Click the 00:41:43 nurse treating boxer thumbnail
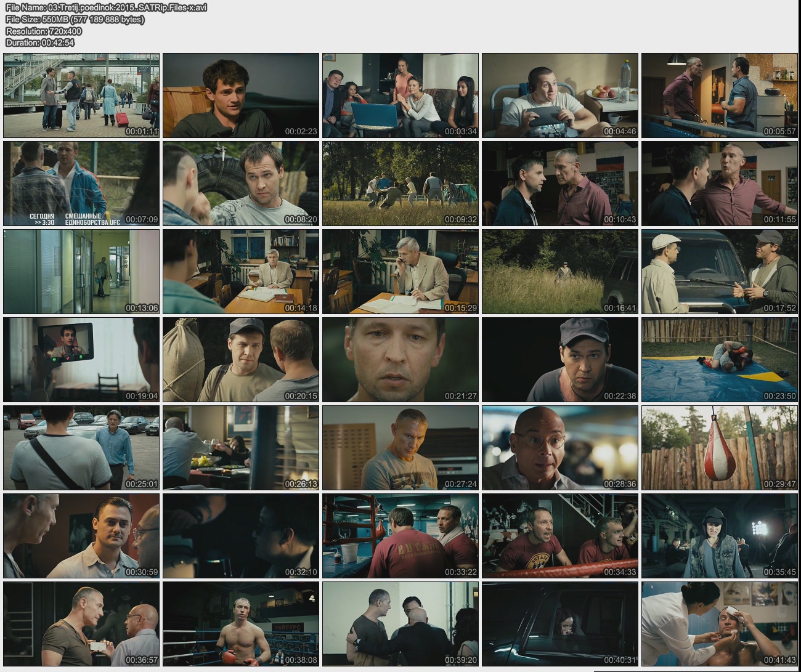 720,624
